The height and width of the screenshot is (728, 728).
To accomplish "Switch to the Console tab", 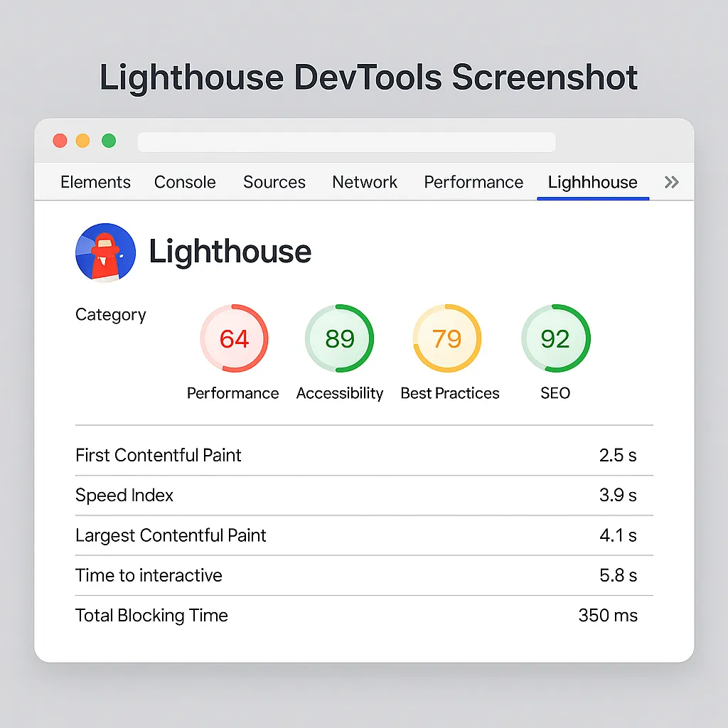I will (x=185, y=182).
